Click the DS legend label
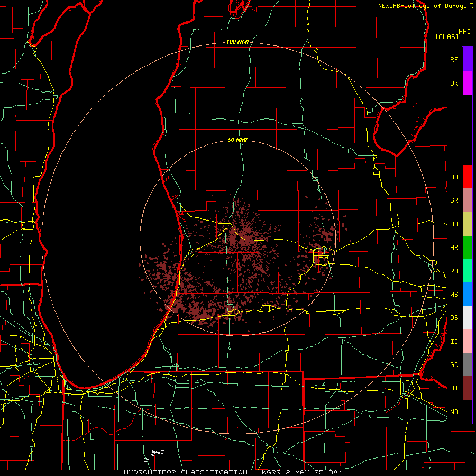This screenshot has width=476, height=476. pos(454,317)
